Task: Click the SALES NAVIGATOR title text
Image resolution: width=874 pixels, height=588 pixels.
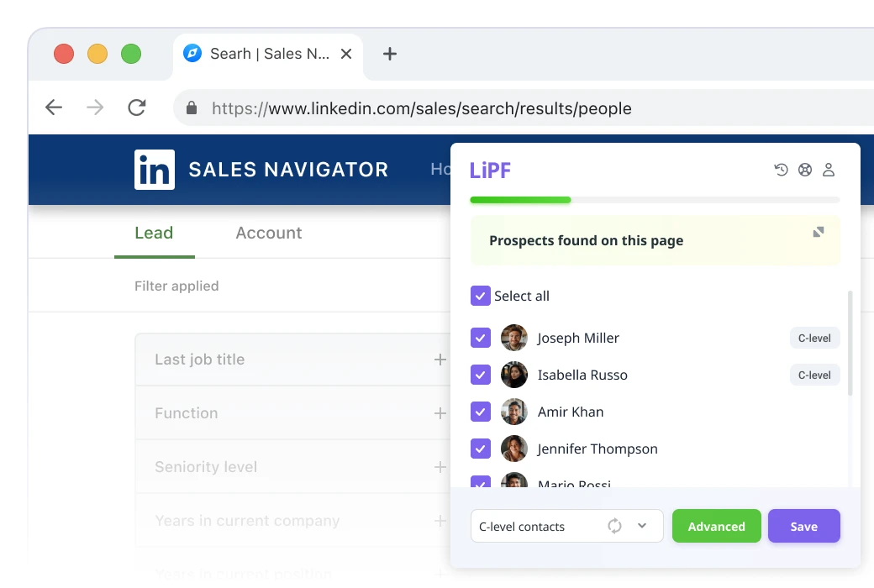Action: [x=288, y=170]
